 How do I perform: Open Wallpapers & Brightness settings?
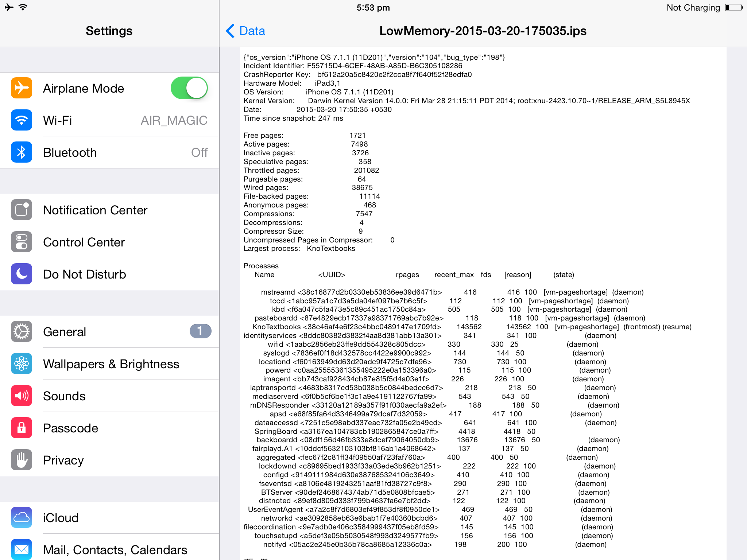(109, 364)
